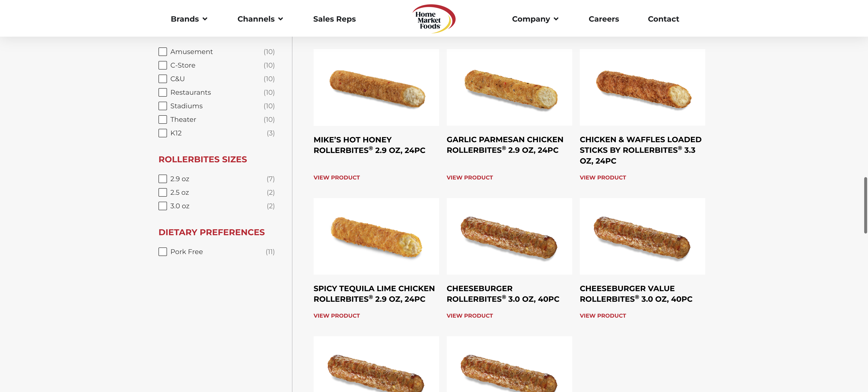Check the Amusement filter checkbox
Image resolution: width=868 pixels, height=392 pixels.
pyautogui.click(x=163, y=51)
